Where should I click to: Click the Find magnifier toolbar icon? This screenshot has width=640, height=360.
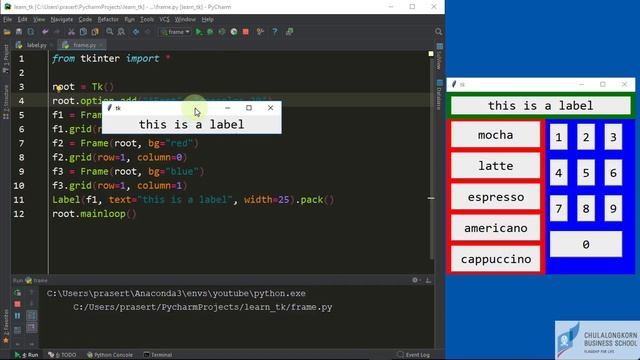pyautogui.click(x=109, y=32)
